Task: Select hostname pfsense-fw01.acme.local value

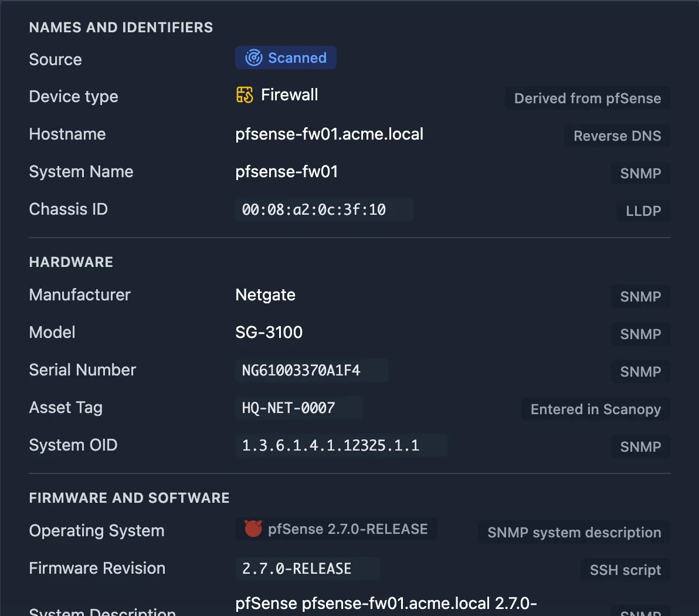Action: click(330, 134)
